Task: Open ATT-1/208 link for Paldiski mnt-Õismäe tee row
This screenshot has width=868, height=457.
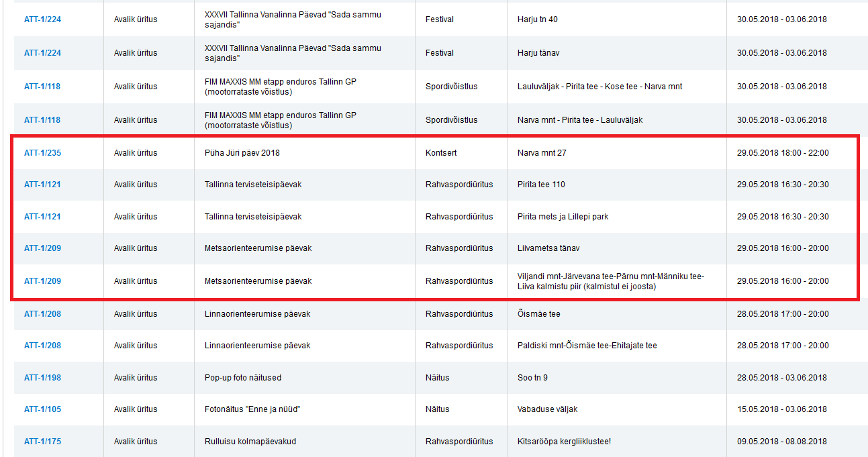Action: click(x=42, y=346)
